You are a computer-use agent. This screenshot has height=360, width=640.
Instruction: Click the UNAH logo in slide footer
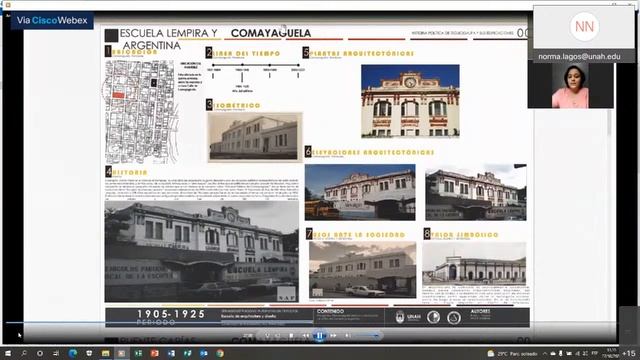point(408,317)
